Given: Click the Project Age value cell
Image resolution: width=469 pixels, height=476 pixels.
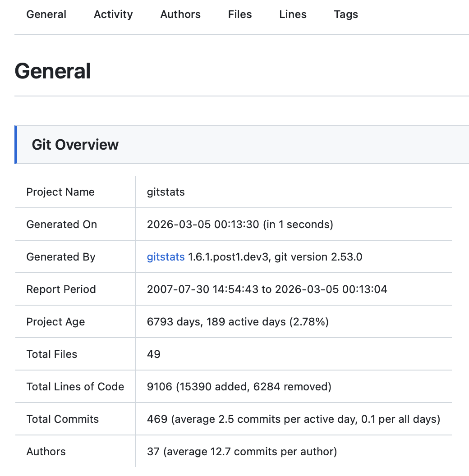Looking at the screenshot, I should (238, 322).
